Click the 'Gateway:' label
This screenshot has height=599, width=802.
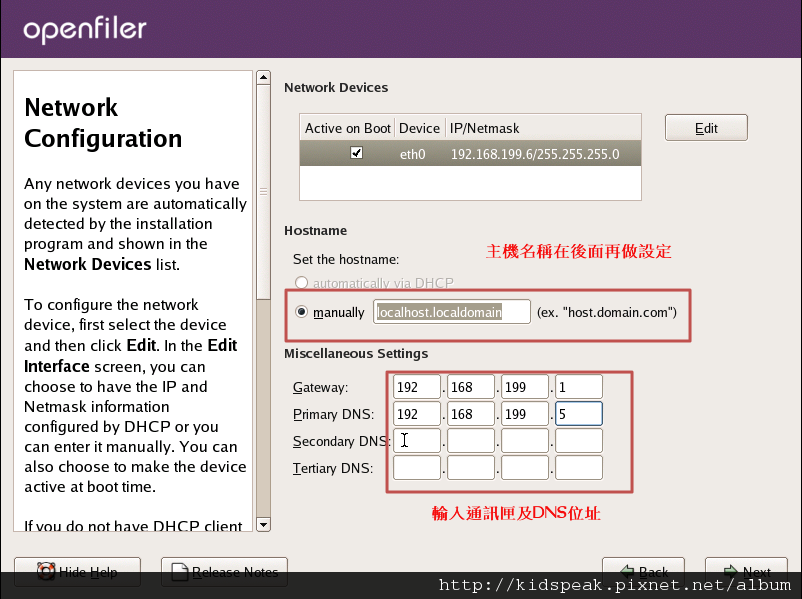320,387
